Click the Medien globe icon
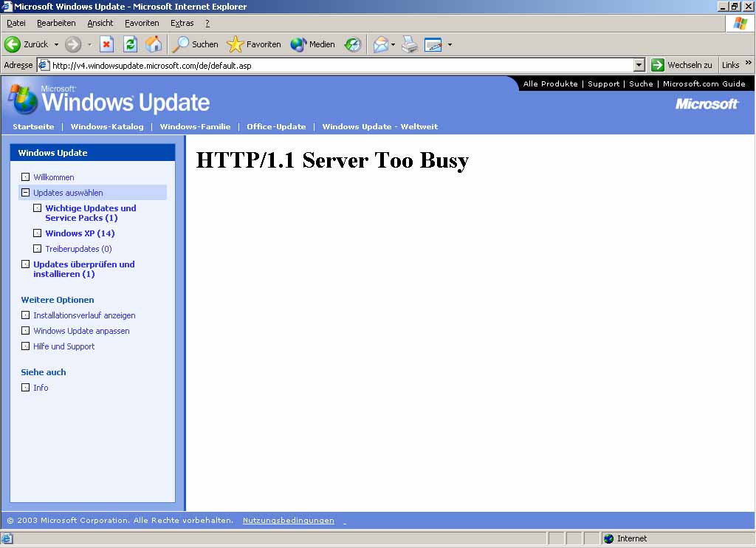 click(x=298, y=44)
